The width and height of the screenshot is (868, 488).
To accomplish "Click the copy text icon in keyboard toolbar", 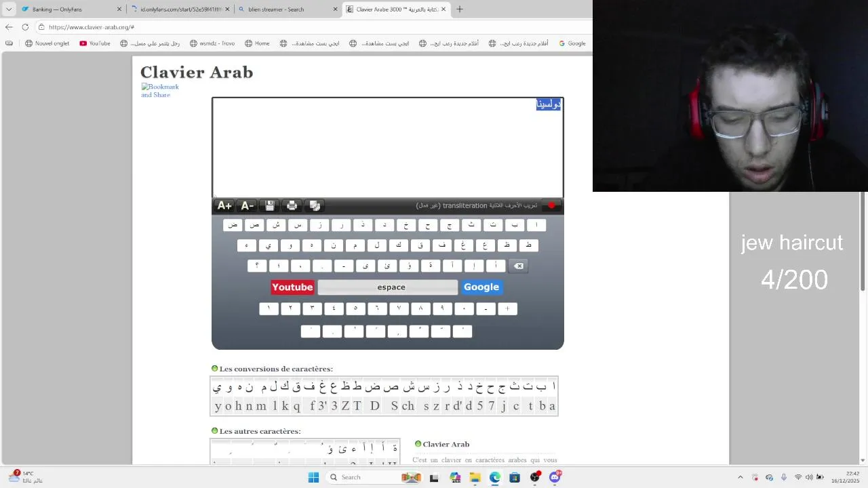I will 315,205.
